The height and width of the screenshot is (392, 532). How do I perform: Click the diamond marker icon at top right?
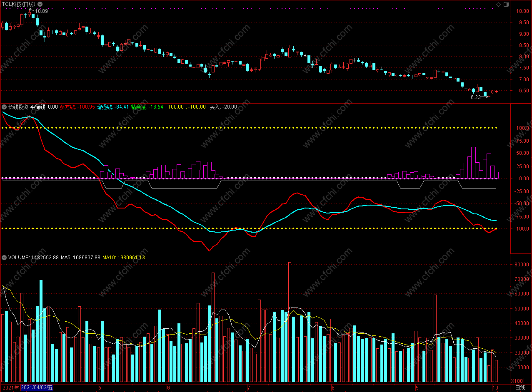498,4
